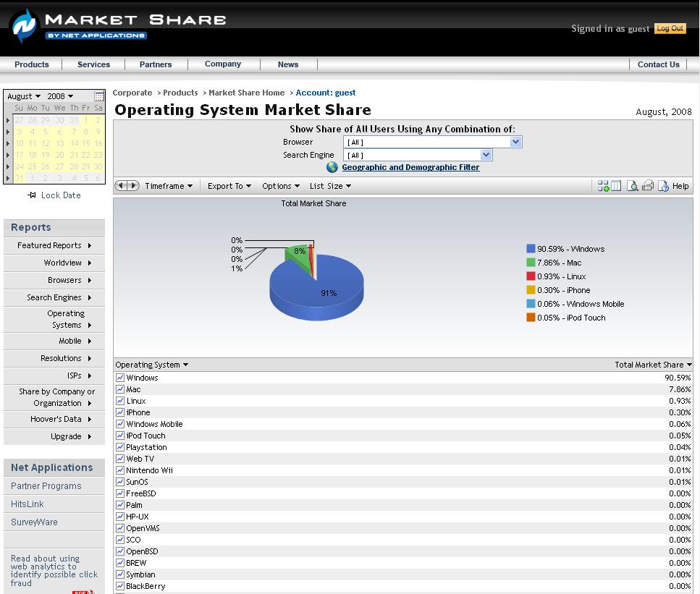Click the globe icon beside Geographic filter
The width and height of the screenshot is (700, 594).
[x=332, y=167]
